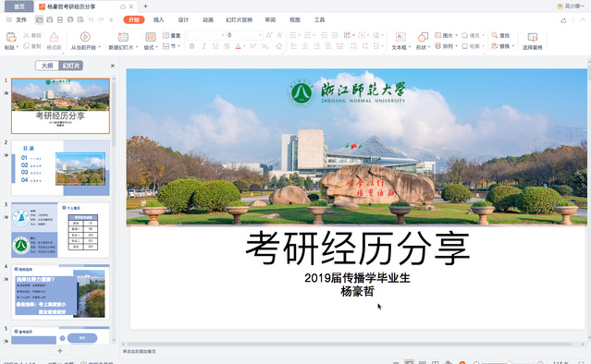
Task: Open the font color A swatch
Action: tap(238, 46)
